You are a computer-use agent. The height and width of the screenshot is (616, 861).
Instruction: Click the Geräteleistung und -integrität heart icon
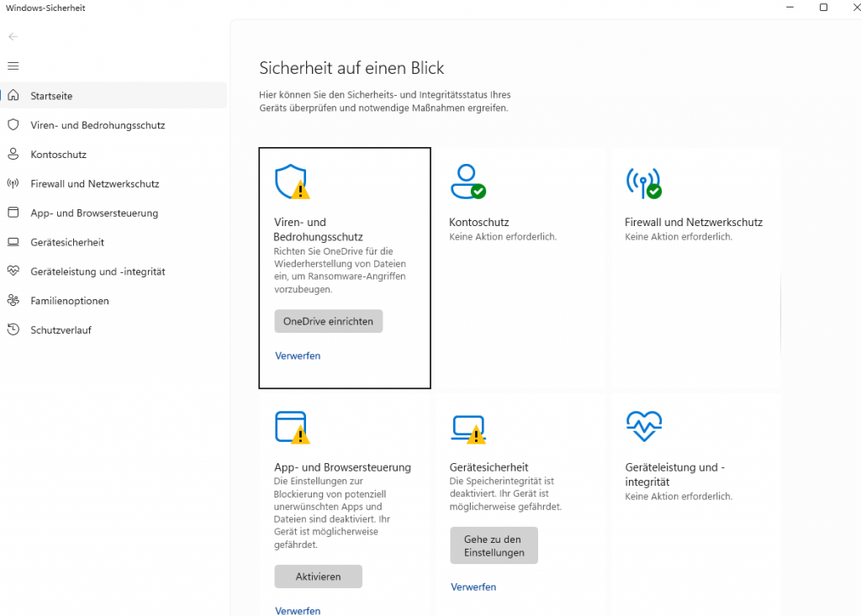point(643,427)
